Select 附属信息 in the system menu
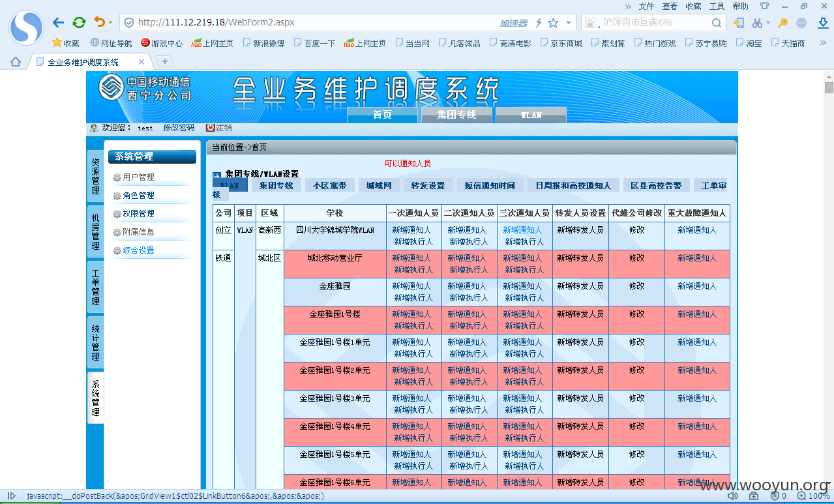Screen dimensions: 834x504 pyautogui.click(x=138, y=232)
